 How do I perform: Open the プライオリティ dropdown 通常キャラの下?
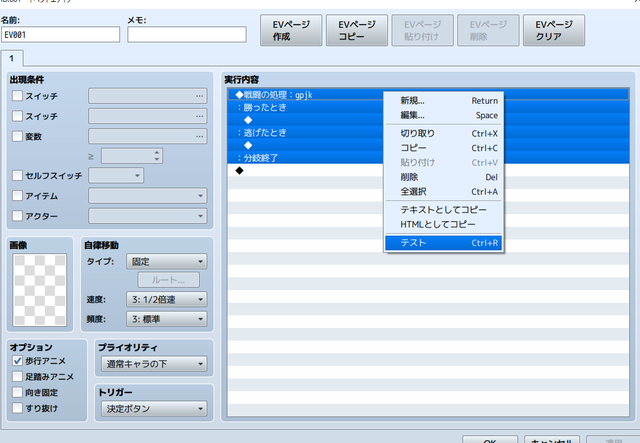154,364
